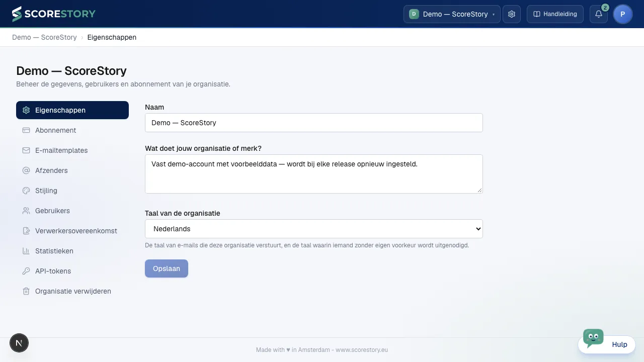Open the organisation settings gear icon
Image resolution: width=644 pixels, height=362 pixels.
click(512, 14)
